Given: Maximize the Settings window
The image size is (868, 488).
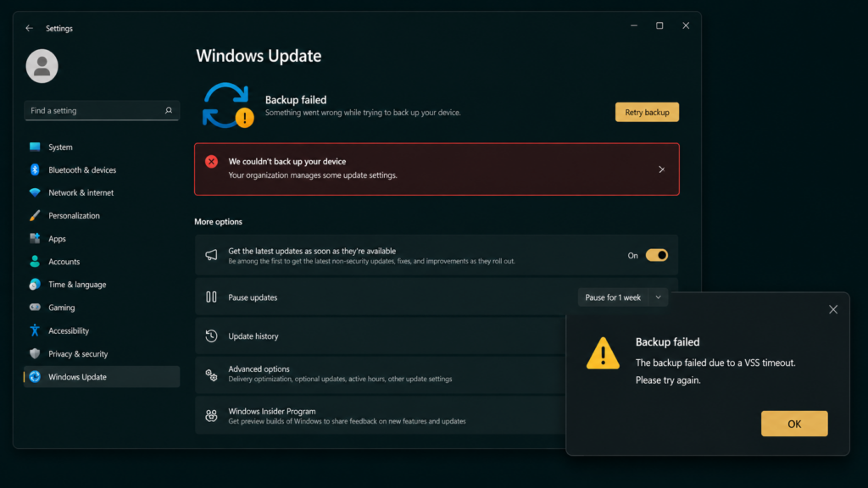Looking at the screenshot, I should point(659,25).
